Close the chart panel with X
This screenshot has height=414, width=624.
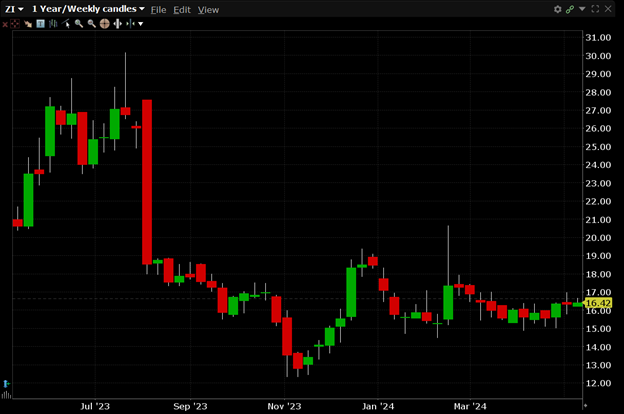coord(608,9)
